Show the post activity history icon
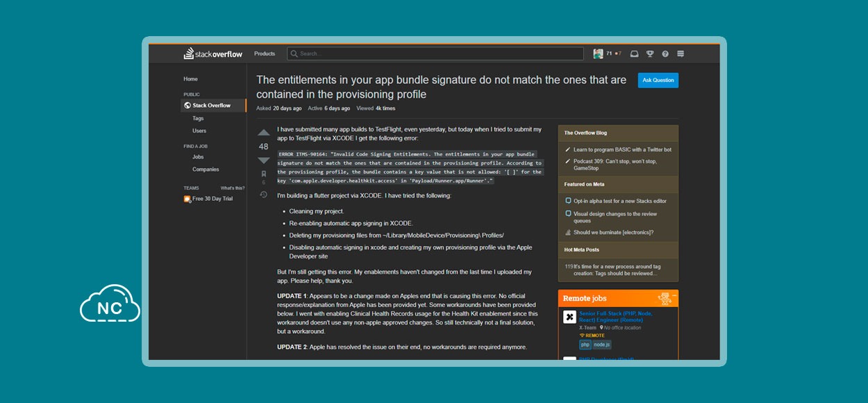The height and width of the screenshot is (403, 868). click(264, 195)
